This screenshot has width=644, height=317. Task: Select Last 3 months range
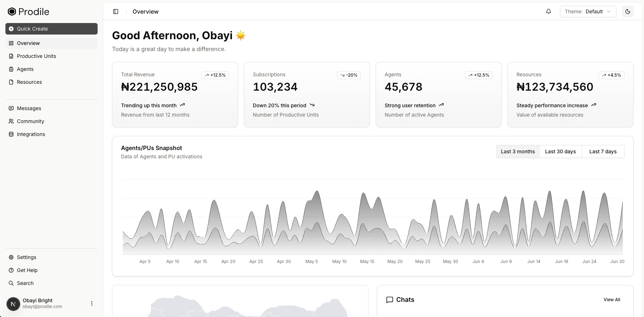tap(518, 151)
